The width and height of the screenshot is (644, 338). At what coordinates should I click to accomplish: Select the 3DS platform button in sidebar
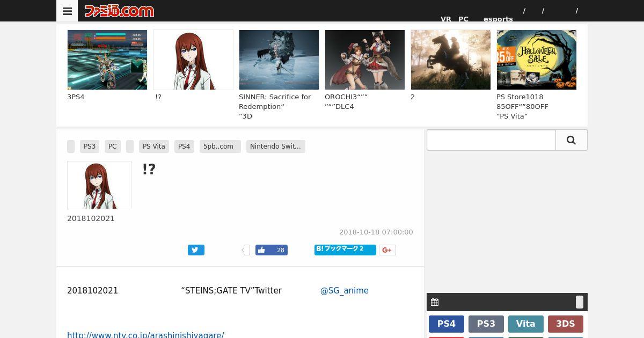[566, 324]
